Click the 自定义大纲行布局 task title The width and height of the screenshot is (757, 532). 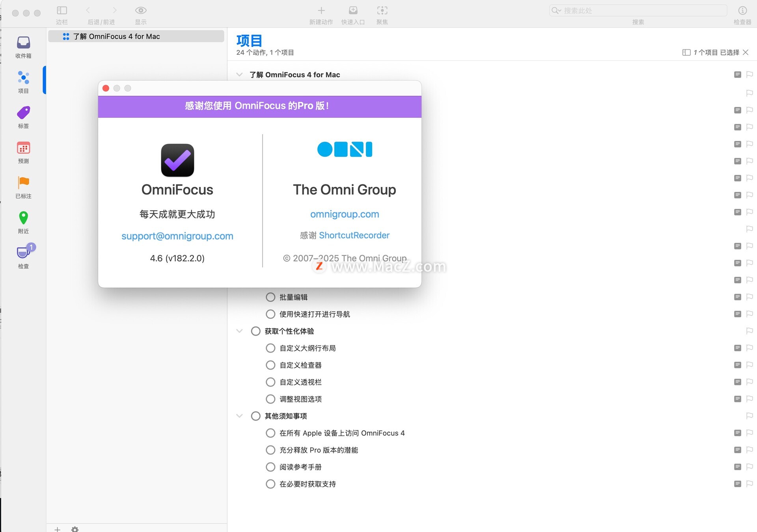click(308, 348)
